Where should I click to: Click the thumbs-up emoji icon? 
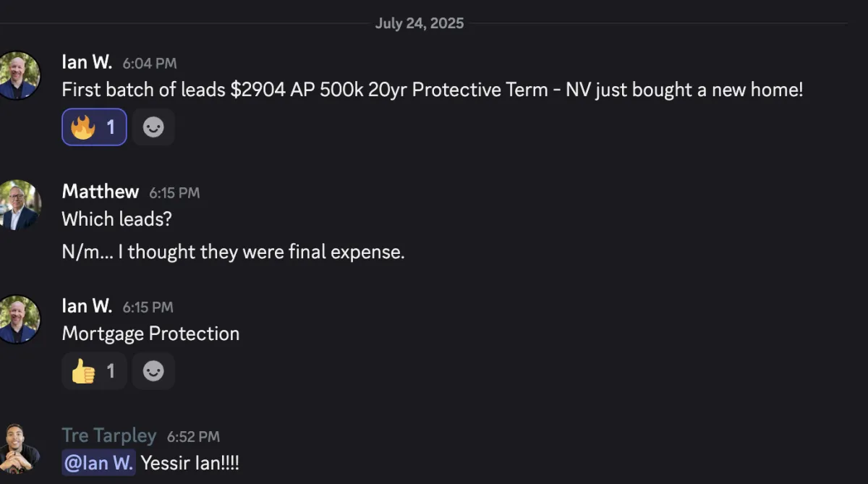coord(83,371)
